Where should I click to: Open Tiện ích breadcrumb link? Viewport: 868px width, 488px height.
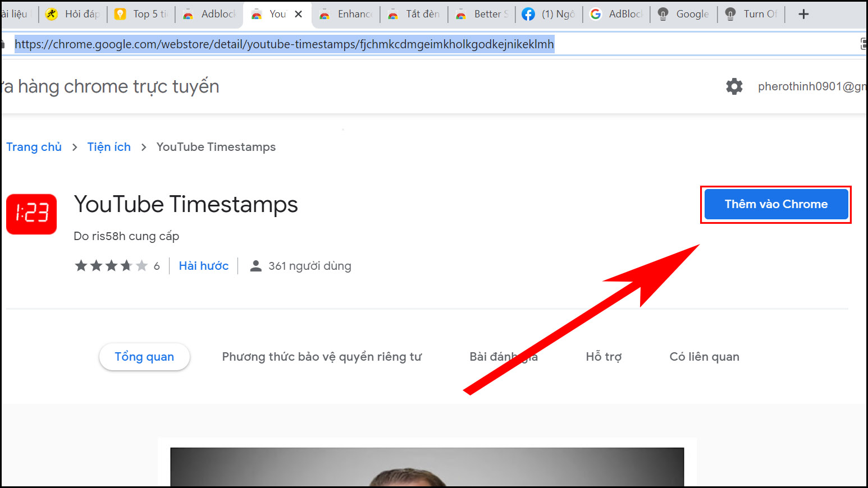tap(109, 147)
